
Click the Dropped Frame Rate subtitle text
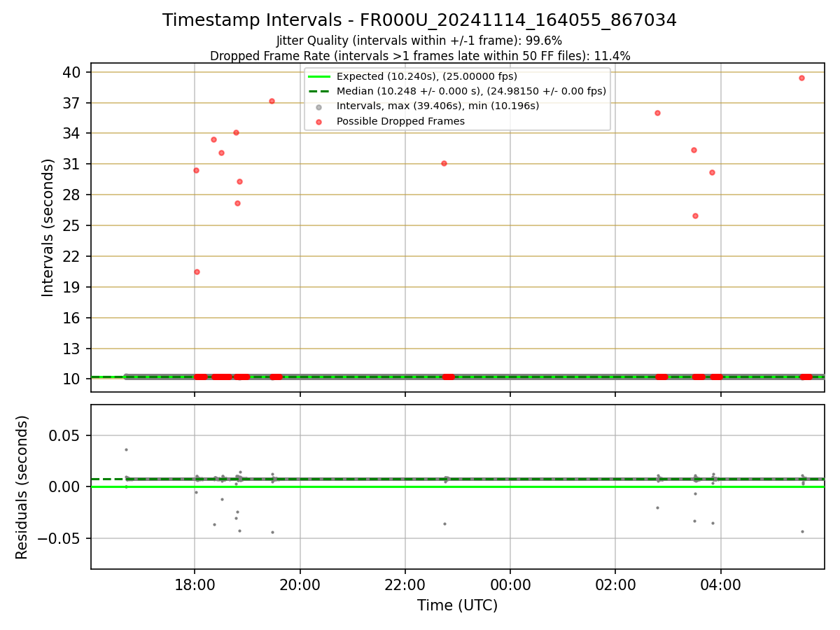420,56
